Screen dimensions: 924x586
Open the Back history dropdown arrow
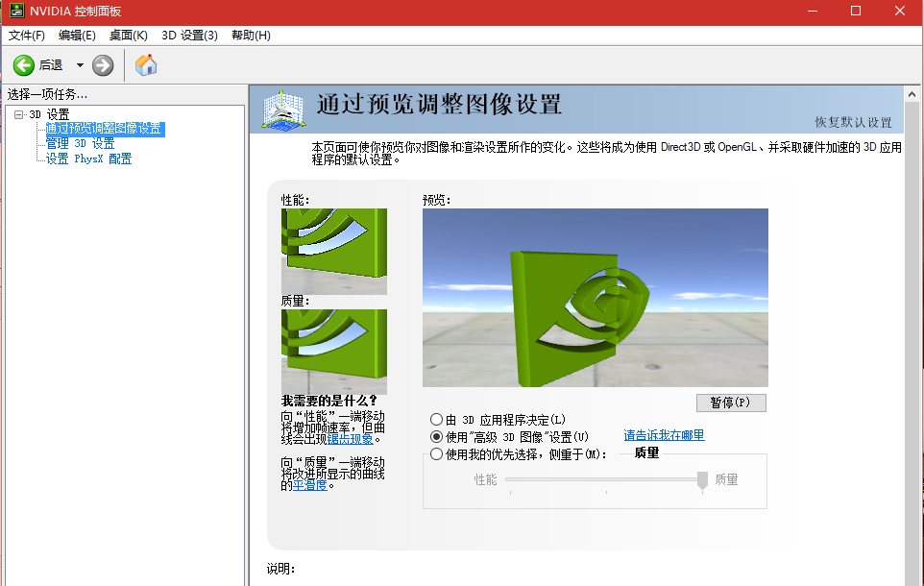80,65
